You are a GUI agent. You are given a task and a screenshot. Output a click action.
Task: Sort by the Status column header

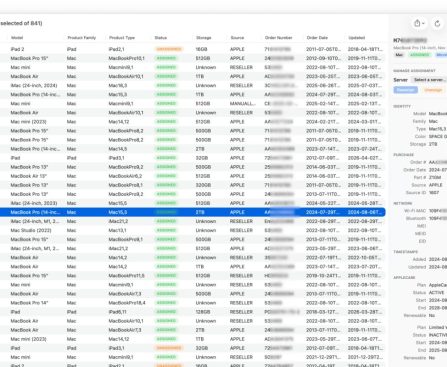click(161, 38)
